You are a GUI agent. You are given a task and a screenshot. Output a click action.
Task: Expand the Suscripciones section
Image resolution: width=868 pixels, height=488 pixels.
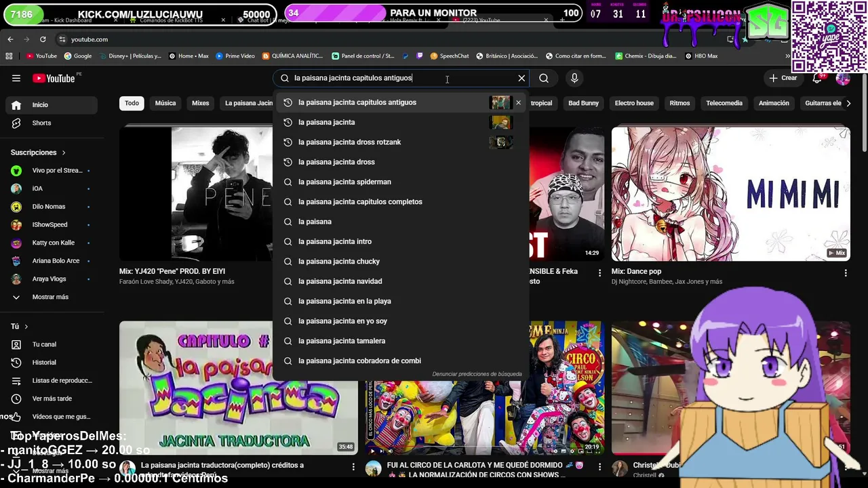click(x=38, y=152)
